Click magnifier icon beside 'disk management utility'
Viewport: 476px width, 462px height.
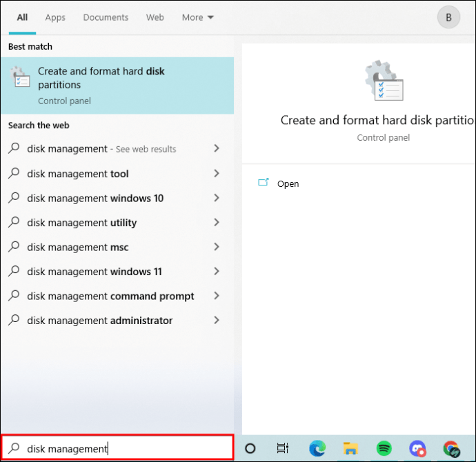[14, 222]
